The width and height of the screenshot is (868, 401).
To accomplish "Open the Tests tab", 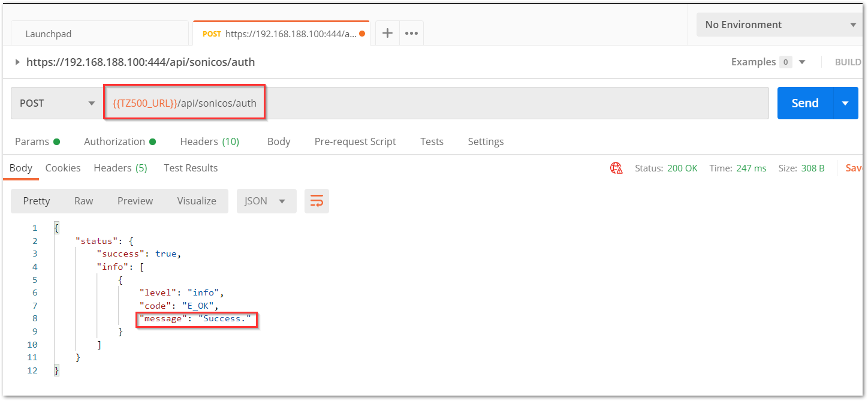I will pos(432,141).
